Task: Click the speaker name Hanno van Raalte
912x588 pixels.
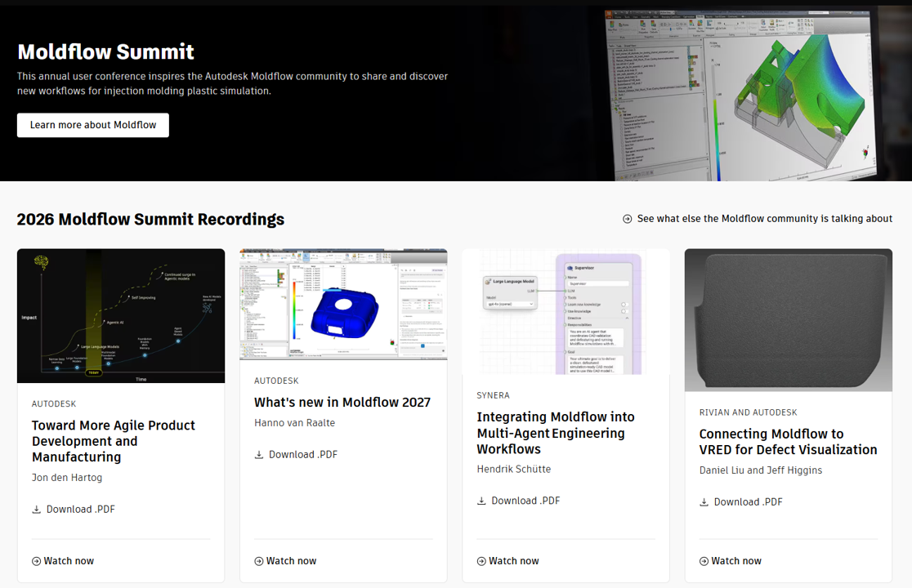Action: tap(294, 423)
